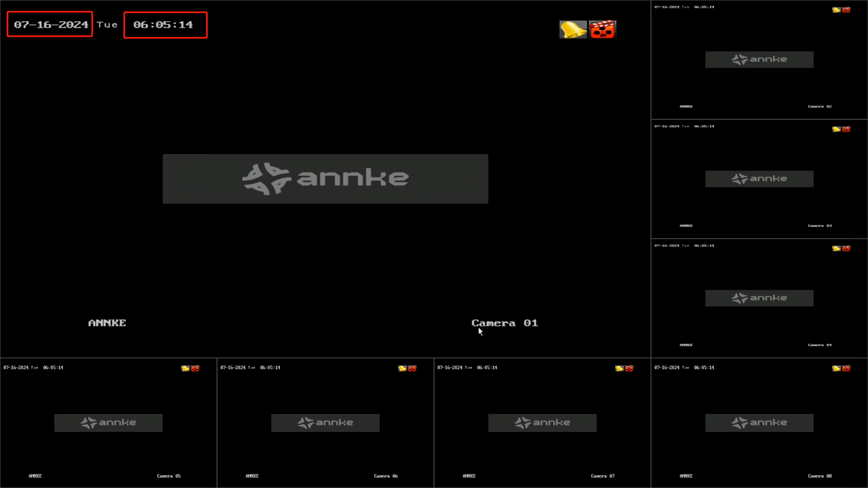Click the ANNKE device name on Camera 01
Screen dimensions: 868x488
pyautogui.click(x=107, y=323)
